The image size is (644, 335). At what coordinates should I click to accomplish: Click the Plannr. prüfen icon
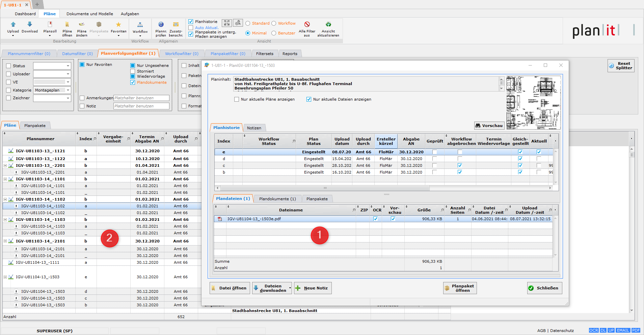click(x=161, y=25)
